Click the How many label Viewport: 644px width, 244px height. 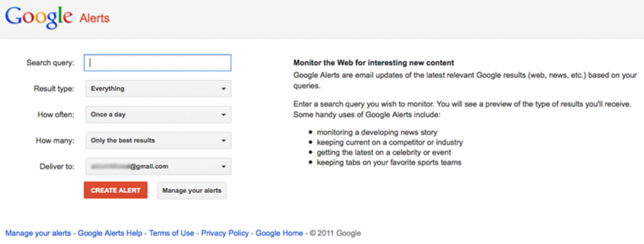(56, 141)
